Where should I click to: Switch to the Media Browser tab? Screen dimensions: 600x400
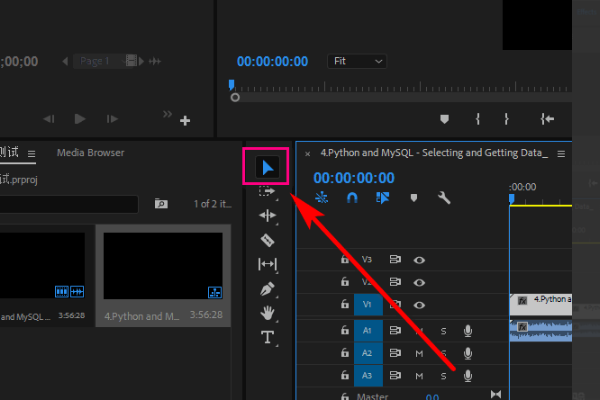pyautogui.click(x=91, y=153)
